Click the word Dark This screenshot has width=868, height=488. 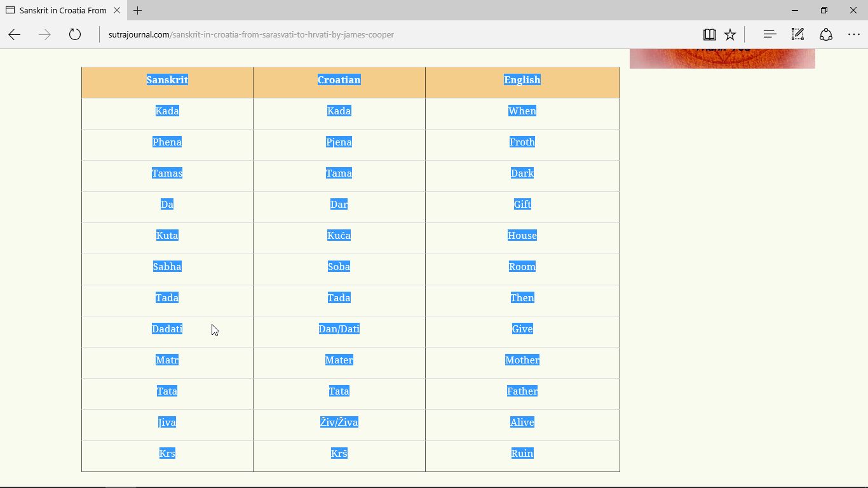(522, 173)
